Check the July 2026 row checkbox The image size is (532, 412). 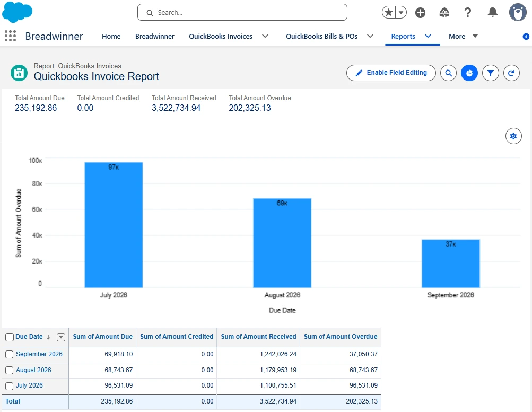(10, 386)
